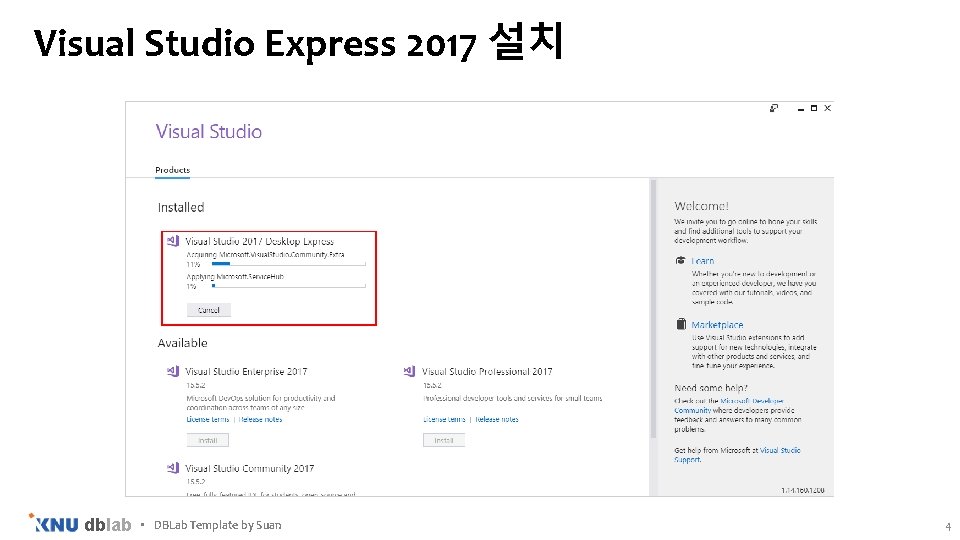Image resolution: width=960 pixels, height=540 pixels.
Task: Minimize the Visual Studio Installer window
Action: pyautogui.click(x=801, y=108)
